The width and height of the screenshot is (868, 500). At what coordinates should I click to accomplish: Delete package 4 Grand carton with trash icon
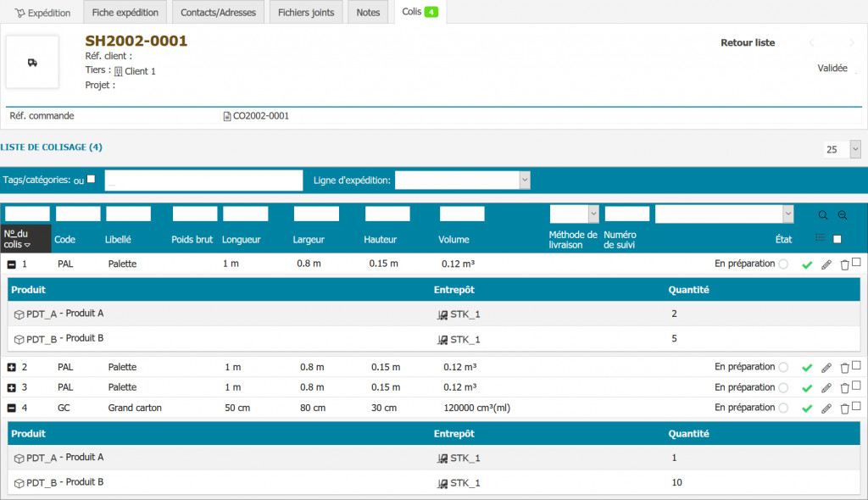844,408
